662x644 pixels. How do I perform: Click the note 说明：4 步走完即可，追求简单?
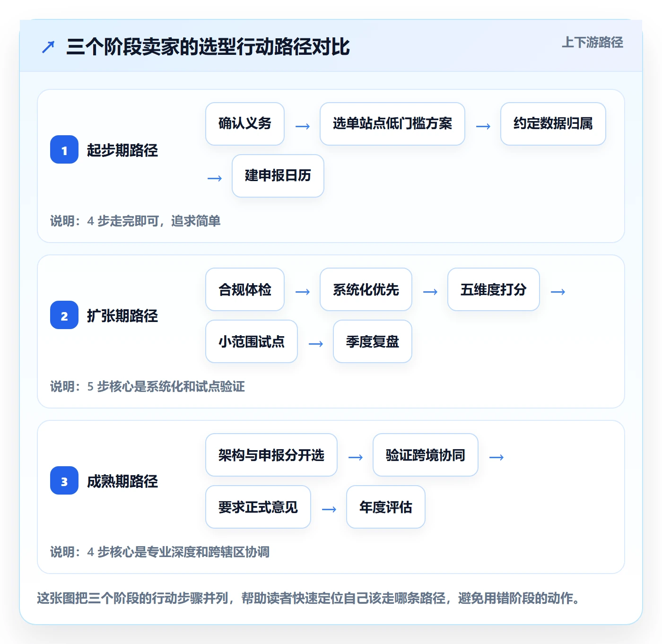point(135,221)
